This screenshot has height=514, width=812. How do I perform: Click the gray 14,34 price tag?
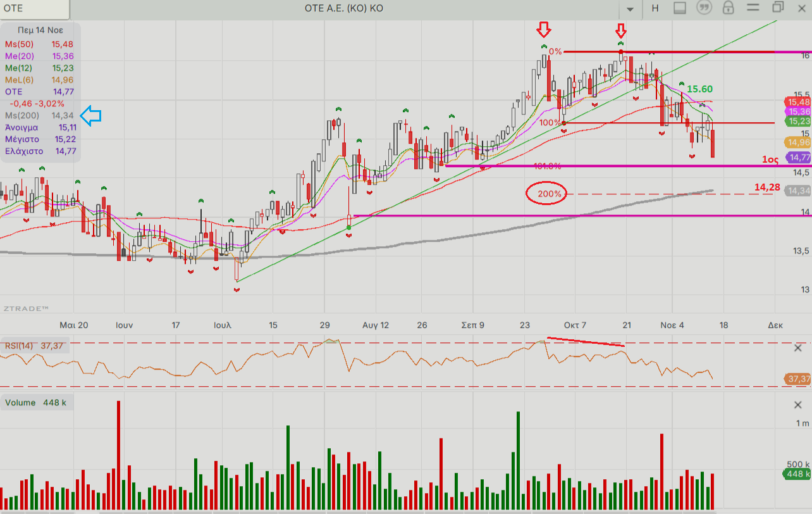[x=797, y=191]
